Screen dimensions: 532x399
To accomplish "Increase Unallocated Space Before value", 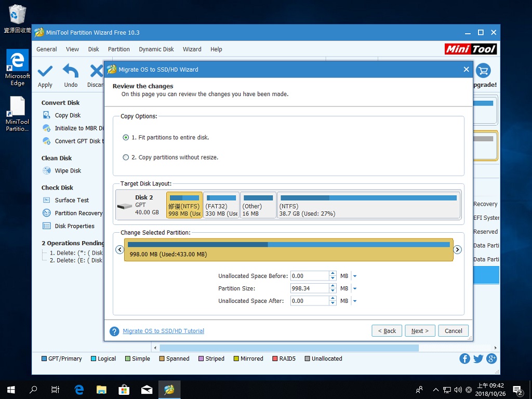I will point(333,273).
